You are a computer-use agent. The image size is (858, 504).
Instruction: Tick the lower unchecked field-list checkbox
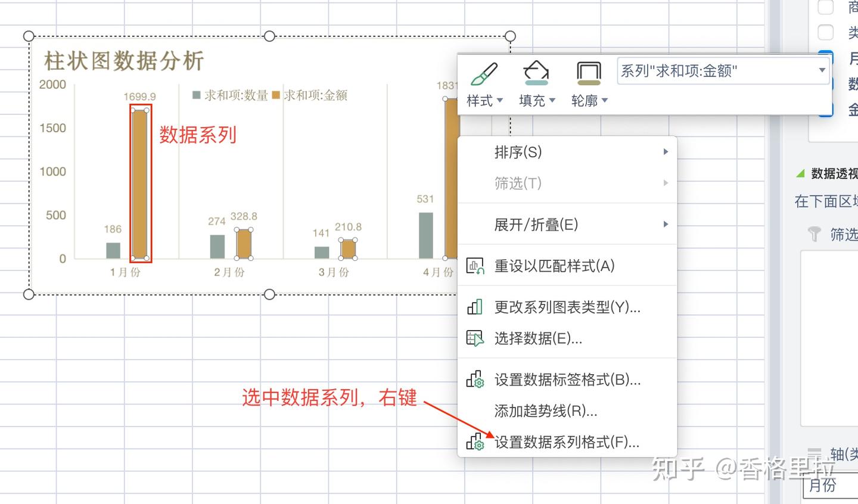pos(826,32)
